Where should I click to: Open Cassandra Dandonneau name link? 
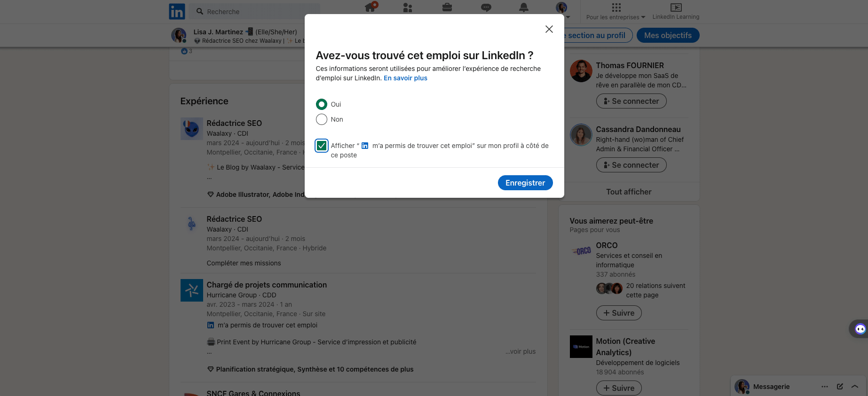pos(638,129)
